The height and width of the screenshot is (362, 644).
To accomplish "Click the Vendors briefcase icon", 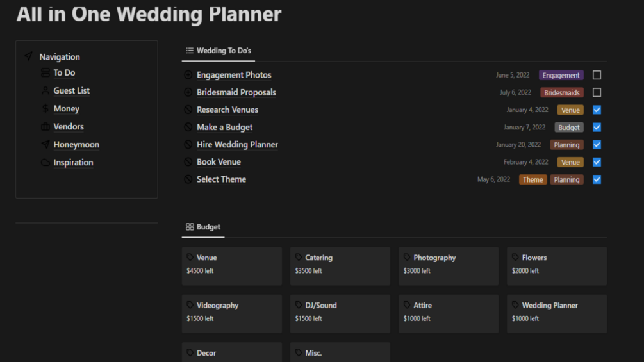I will [45, 127].
